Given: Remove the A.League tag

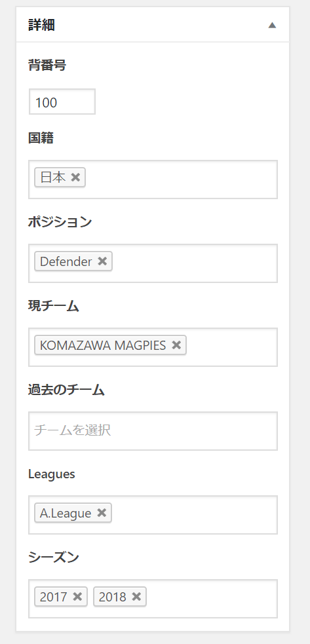Looking at the screenshot, I should click(101, 512).
